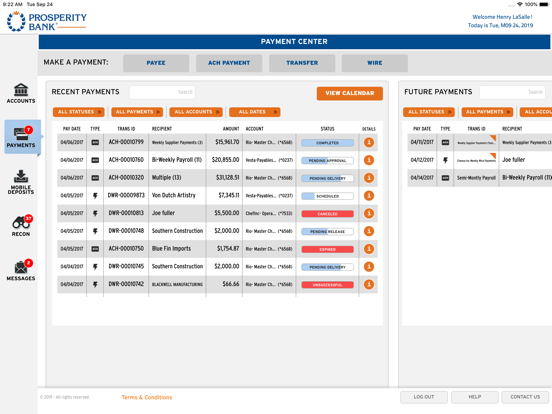The width and height of the screenshot is (552, 414).
Task: Click the Log Out button
Action: pyautogui.click(x=424, y=397)
